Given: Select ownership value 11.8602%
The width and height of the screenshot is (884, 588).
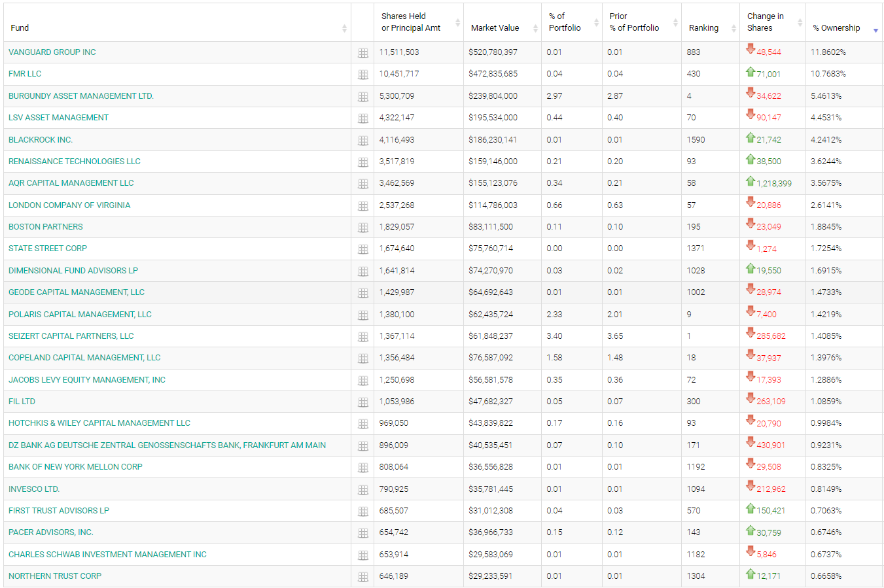Looking at the screenshot, I should click(x=828, y=52).
